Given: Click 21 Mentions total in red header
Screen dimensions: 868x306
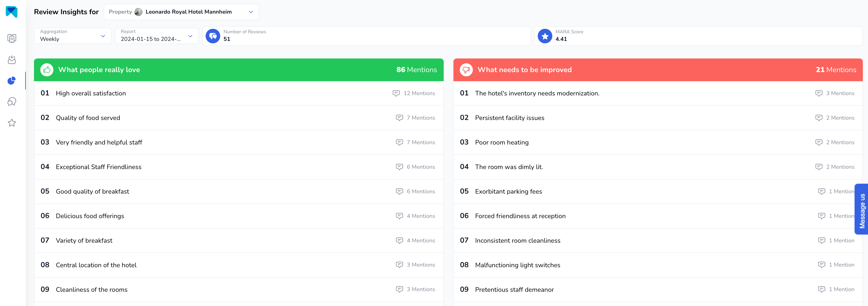Looking at the screenshot, I should tap(836, 70).
